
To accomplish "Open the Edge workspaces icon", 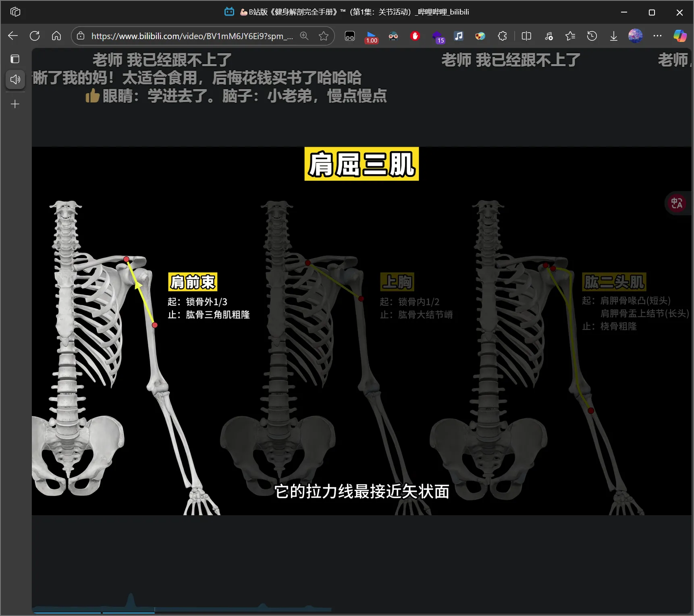I will 15,12.
